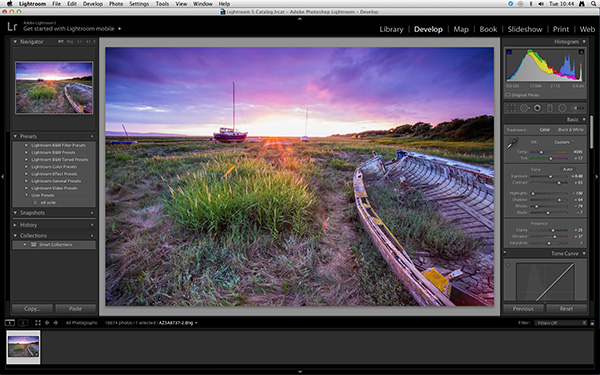
Task: Expand Smart Collections group
Action: coord(25,245)
